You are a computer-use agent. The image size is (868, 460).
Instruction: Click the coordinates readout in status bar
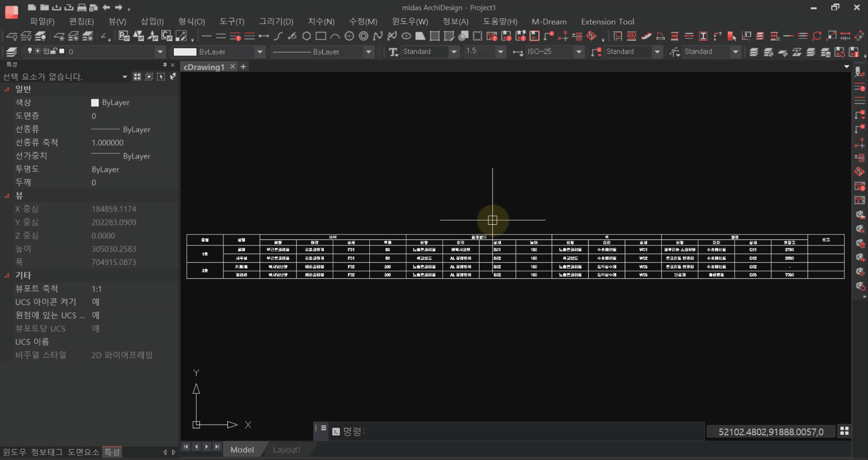771,432
